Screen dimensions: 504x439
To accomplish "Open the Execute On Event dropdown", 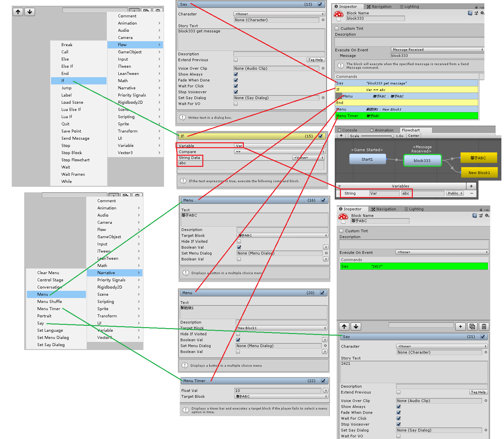I will (437, 49).
